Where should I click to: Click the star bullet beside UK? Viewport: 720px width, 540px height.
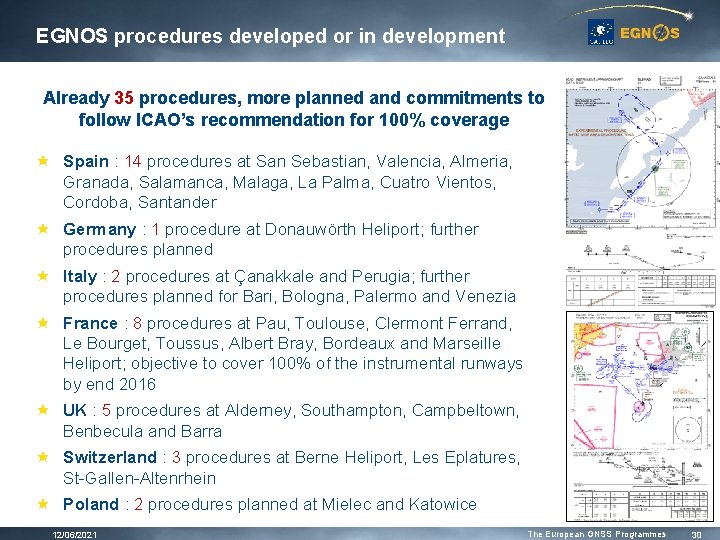click(x=43, y=410)
